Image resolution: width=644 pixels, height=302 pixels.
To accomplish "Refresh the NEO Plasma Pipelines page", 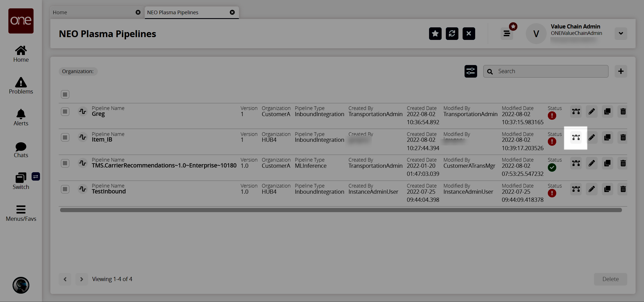I will tap(452, 34).
